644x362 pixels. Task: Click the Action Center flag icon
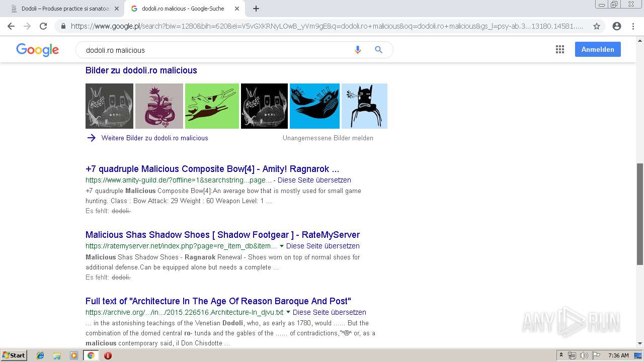coord(595,355)
